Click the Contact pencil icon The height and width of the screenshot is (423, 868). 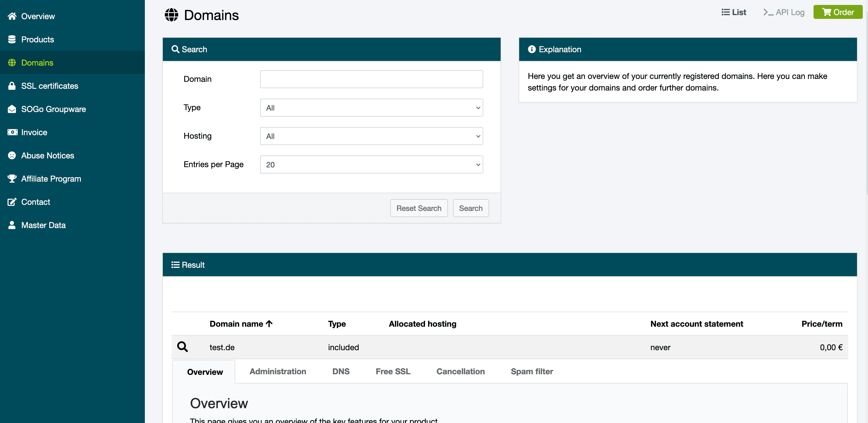click(x=12, y=202)
